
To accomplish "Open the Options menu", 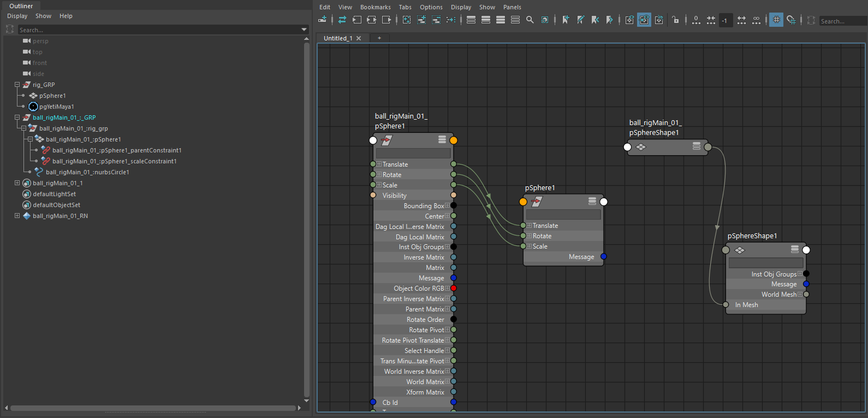I will pos(431,7).
